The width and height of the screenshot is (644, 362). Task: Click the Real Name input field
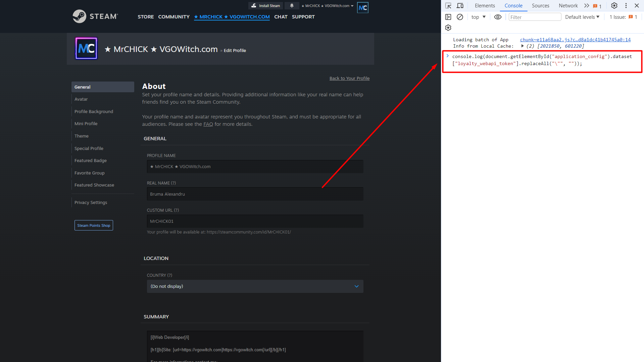coord(255,194)
